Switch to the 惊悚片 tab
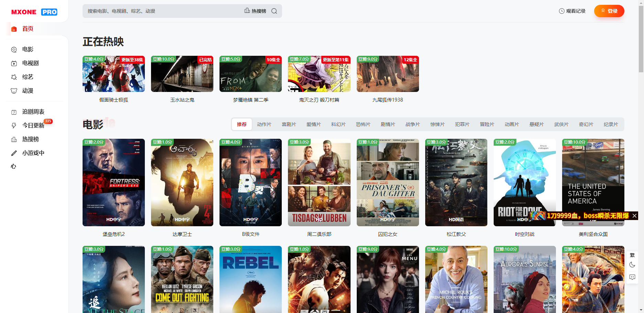 pos(438,124)
